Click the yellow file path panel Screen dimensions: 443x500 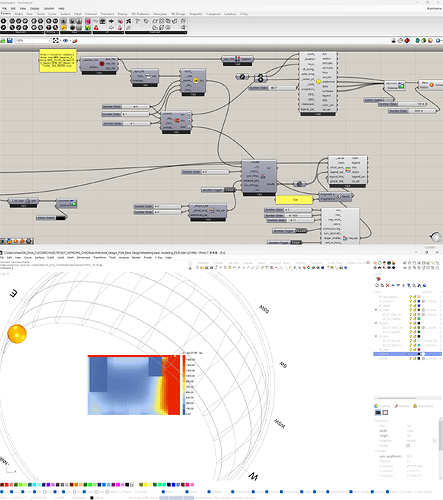point(58,61)
